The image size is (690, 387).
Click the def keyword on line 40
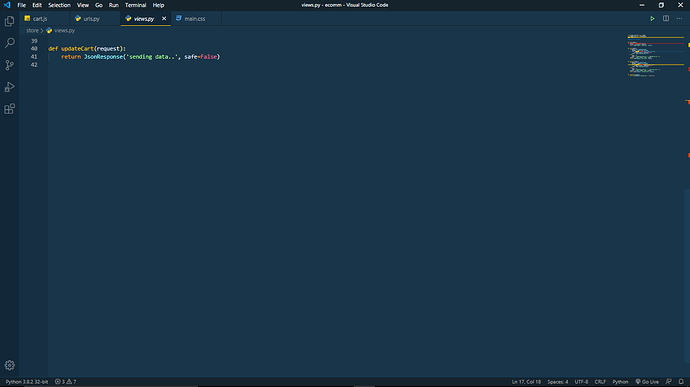pos(53,49)
